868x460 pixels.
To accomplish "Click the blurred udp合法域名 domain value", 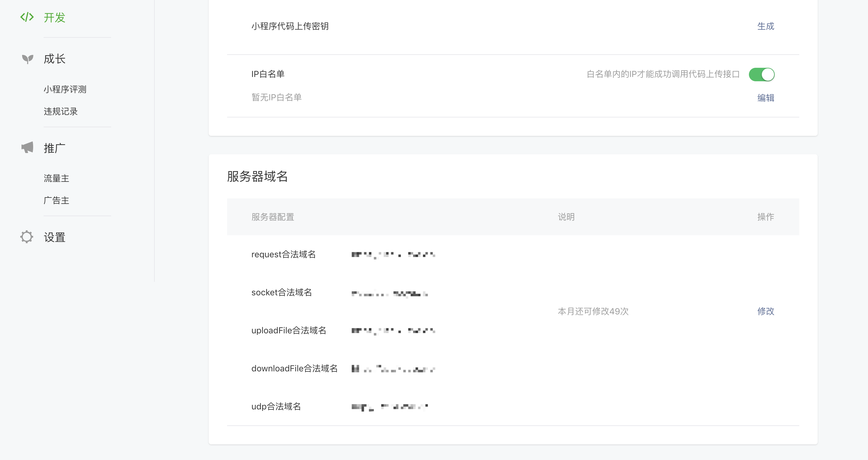I will click(x=389, y=407).
